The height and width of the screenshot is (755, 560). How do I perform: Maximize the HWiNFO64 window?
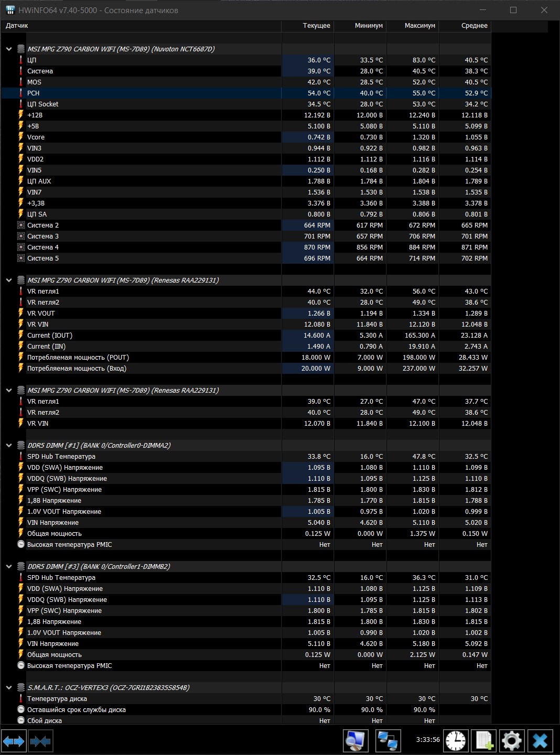point(513,10)
